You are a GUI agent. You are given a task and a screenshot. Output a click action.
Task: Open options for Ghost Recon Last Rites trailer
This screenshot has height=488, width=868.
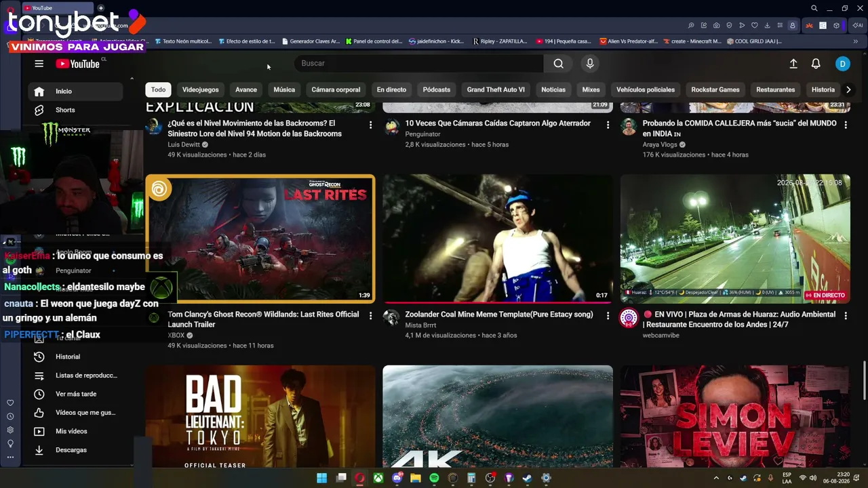tap(370, 316)
